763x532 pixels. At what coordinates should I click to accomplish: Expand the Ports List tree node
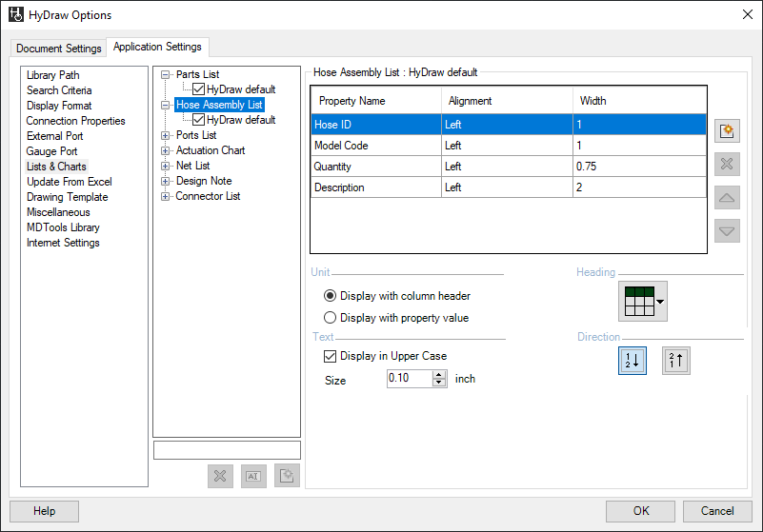tap(167, 135)
